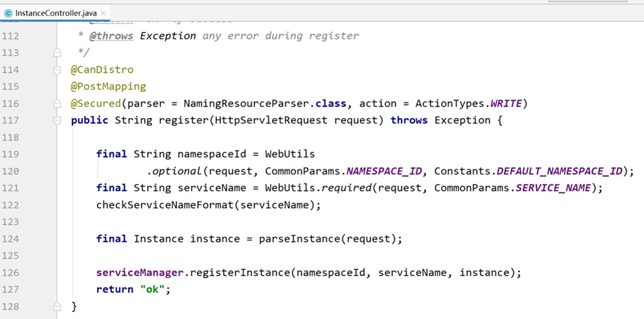The height and width of the screenshot is (319, 644).
Task: Click the @PostMapping annotation
Action: 108,86
